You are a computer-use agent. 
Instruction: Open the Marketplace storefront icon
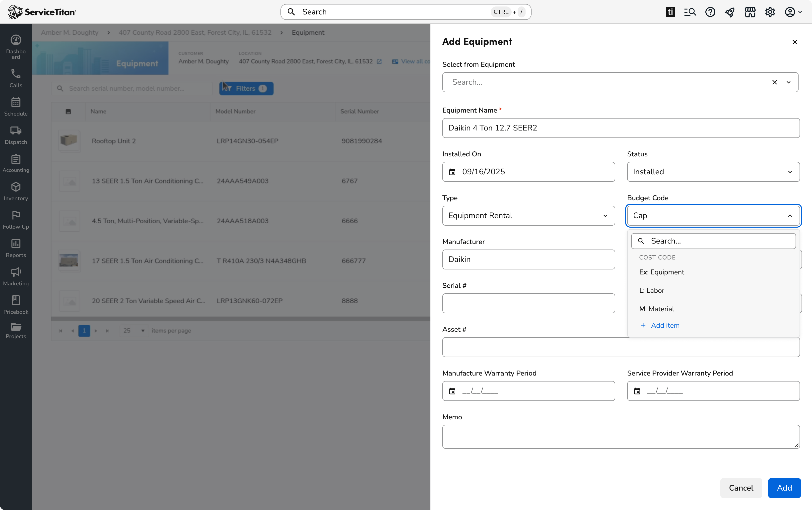pos(750,12)
